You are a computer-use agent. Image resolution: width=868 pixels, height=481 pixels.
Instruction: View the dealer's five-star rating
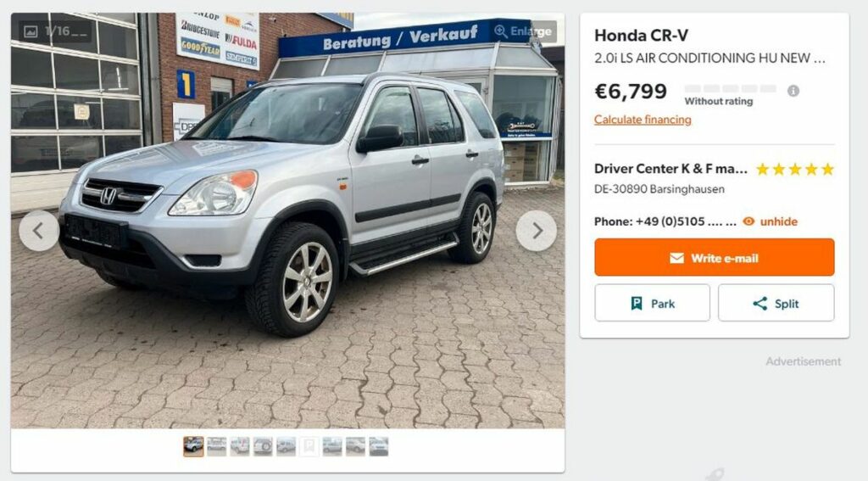click(795, 169)
